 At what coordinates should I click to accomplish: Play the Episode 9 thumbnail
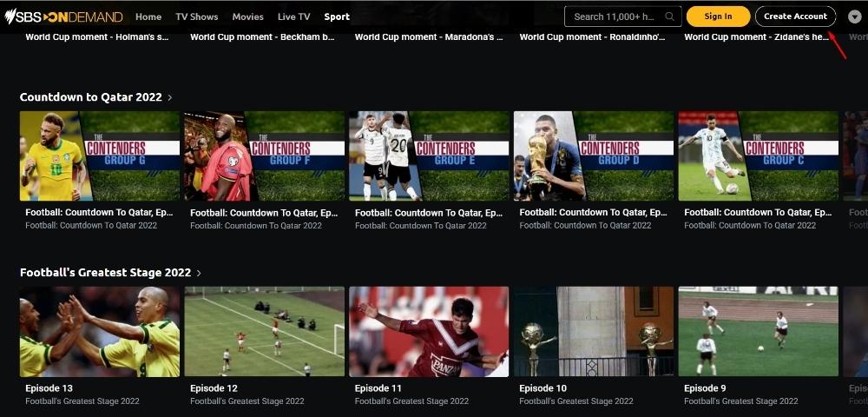(x=759, y=332)
